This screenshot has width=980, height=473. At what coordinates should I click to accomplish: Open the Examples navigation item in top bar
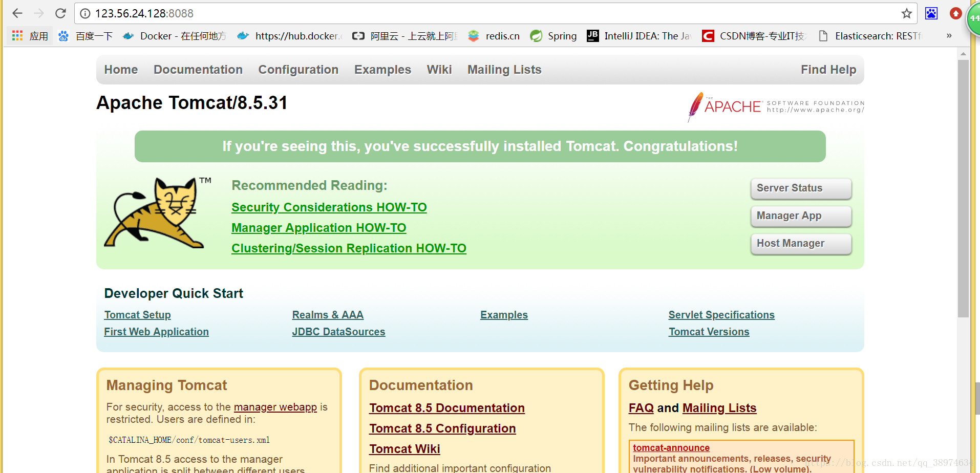click(x=382, y=70)
